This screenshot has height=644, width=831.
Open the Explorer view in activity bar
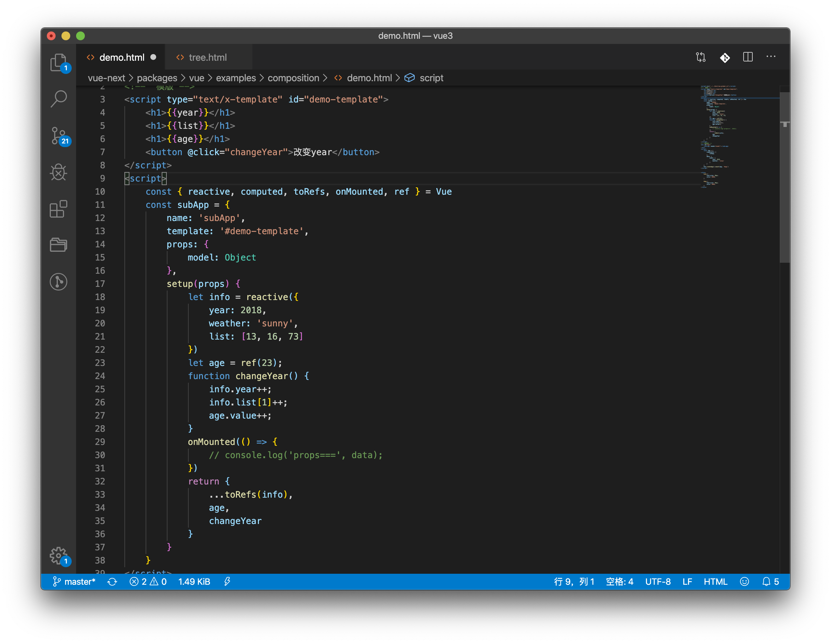[x=58, y=62]
